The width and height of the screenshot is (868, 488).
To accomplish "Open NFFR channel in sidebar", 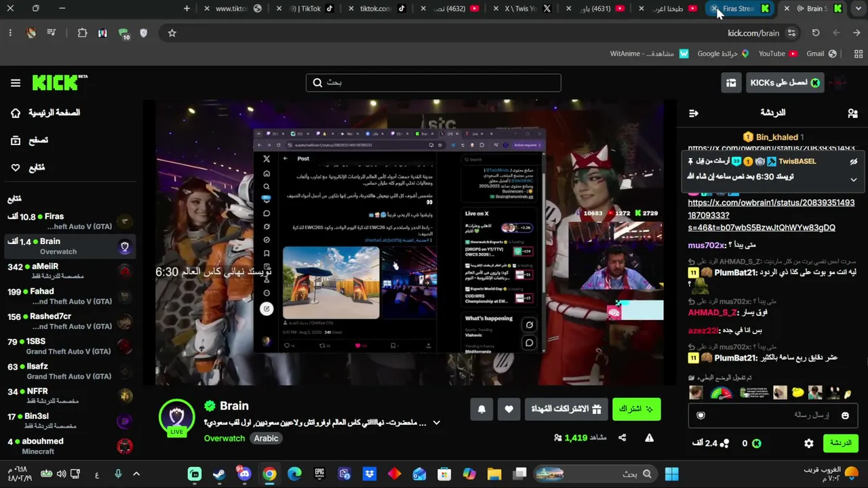I will [x=69, y=396].
